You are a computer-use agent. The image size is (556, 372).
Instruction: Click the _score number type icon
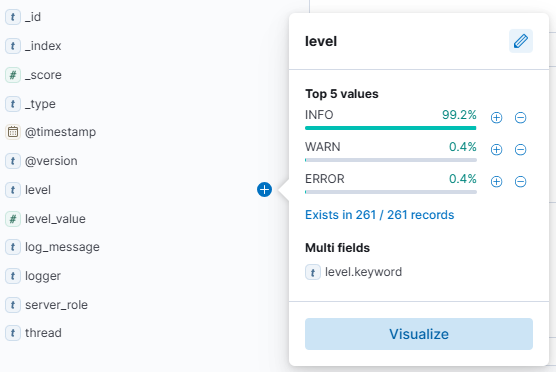point(13,75)
